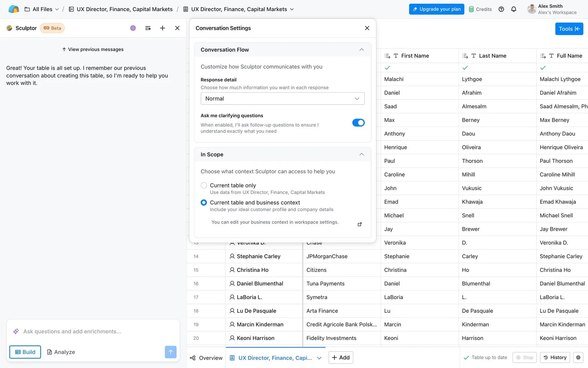Viewport: 588px width, 368px height.
Task: Switch to Build mode
Action: pos(25,352)
